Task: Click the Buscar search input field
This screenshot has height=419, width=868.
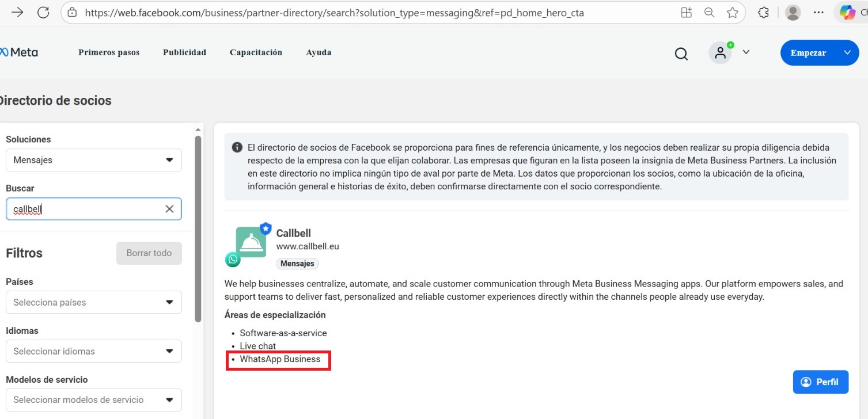Action: point(86,209)
